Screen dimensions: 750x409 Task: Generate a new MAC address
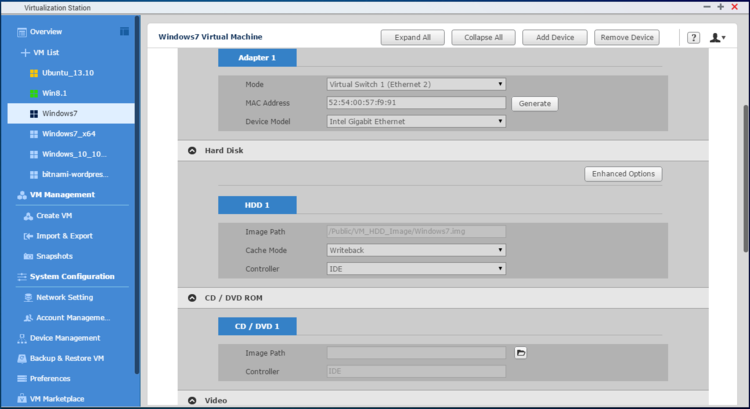pyautogui.click(x=535, y=104)
